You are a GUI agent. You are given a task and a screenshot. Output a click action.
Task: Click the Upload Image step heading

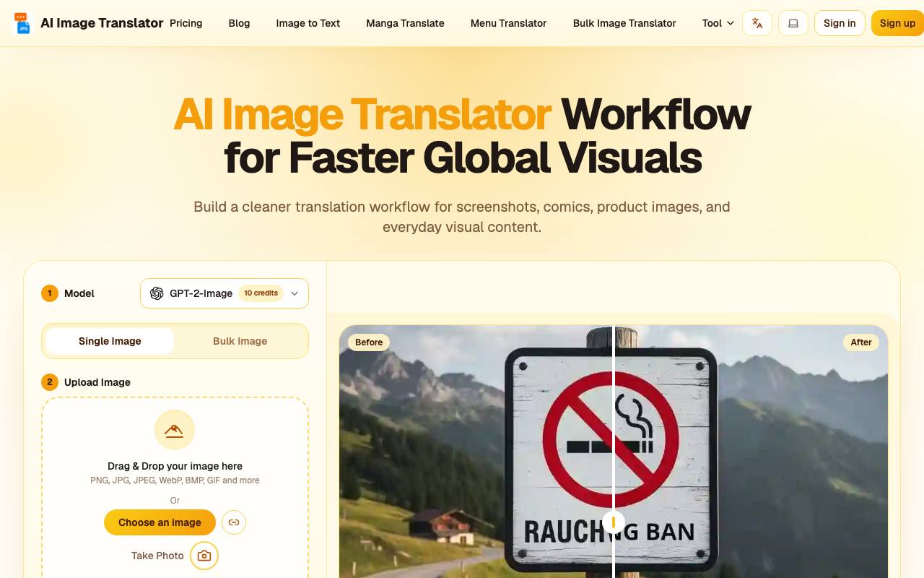[x=97, y=382]
